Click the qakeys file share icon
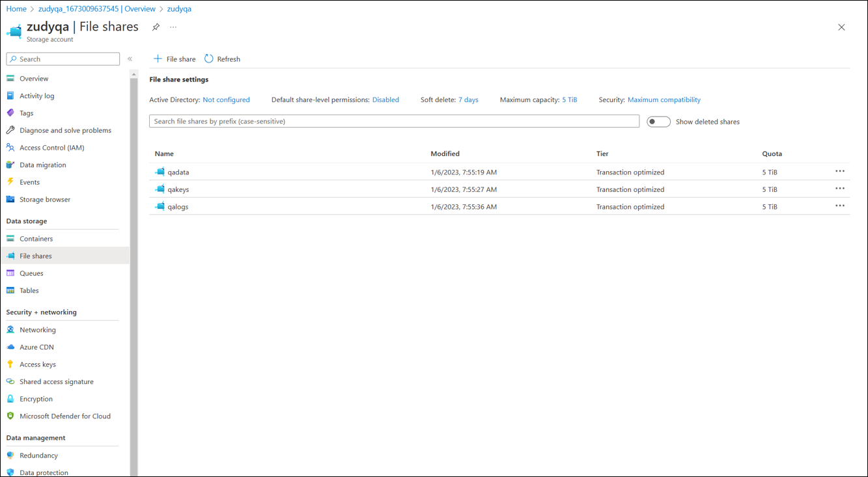The width and height of the screenshot is (868, 477). (x=160, y=189)
